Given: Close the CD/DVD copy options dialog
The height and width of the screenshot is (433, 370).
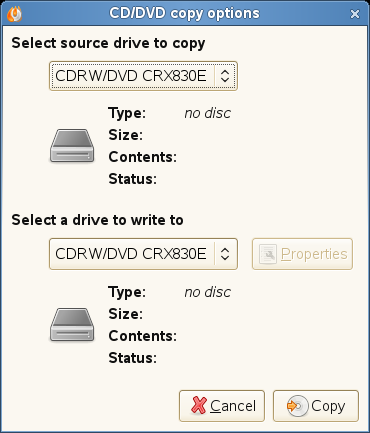Looking at the screenshot, I should coord(355,14).
